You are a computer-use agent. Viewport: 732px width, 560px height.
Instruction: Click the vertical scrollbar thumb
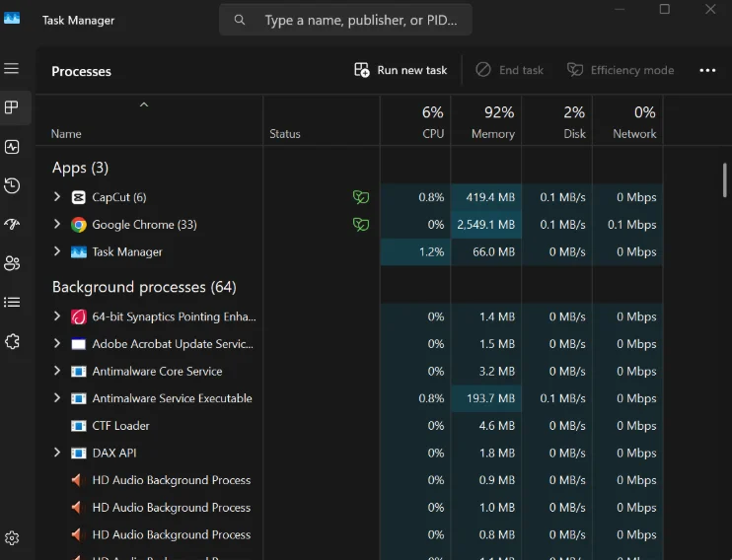tap(724, 179)
